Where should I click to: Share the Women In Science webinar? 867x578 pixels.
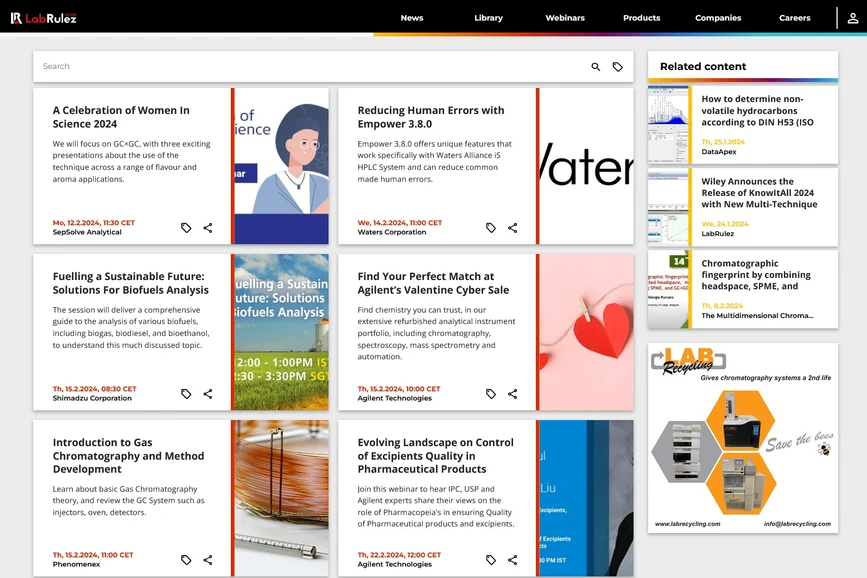coord(208,228)
